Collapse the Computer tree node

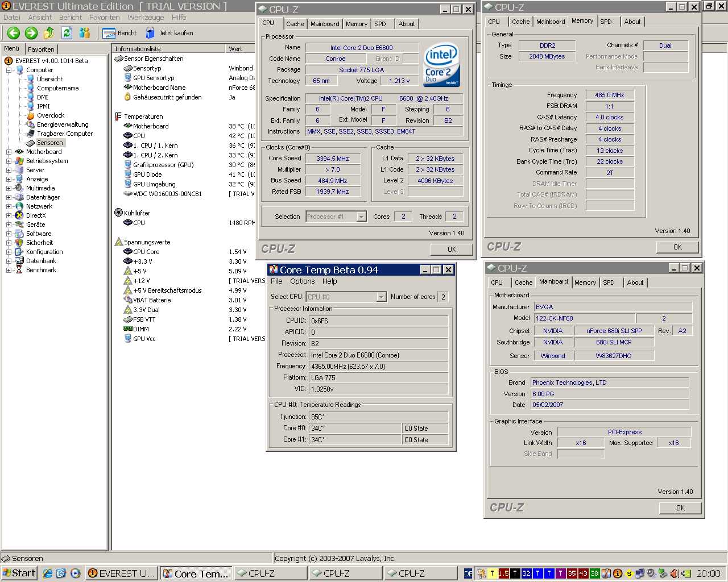coord(9,70)
